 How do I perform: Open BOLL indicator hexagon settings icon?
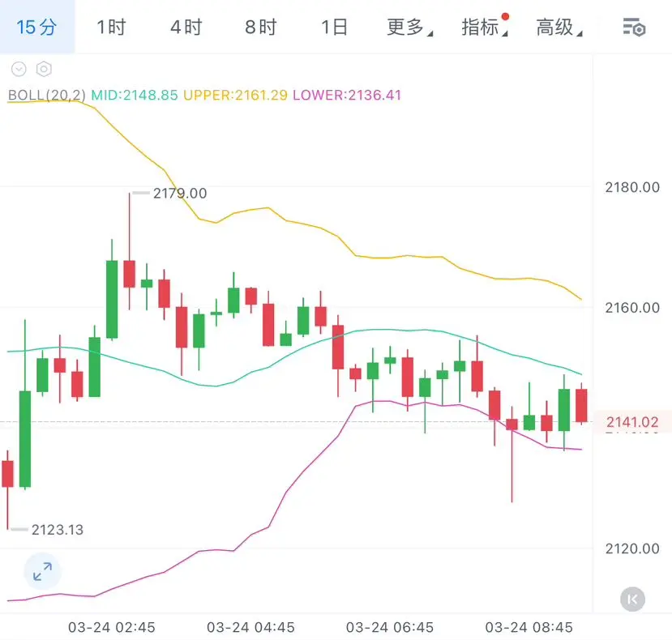point(44,70)
